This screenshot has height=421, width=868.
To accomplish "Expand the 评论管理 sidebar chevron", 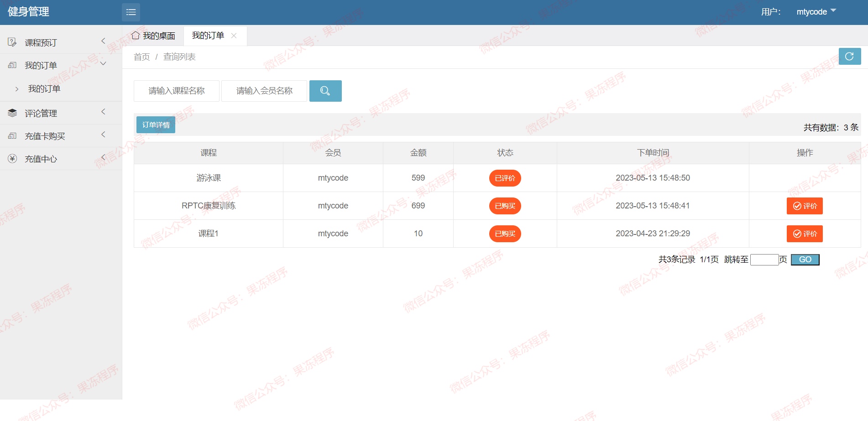I will coord(103,112).
